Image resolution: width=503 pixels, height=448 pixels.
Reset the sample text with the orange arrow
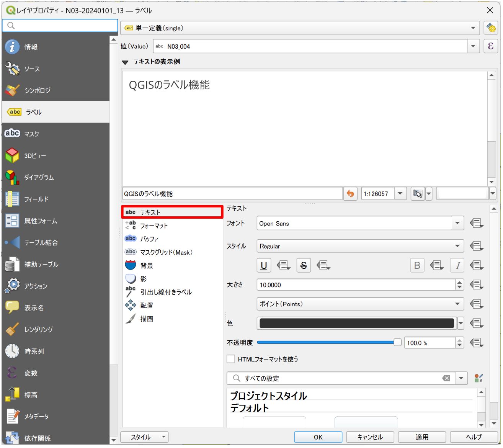coord(350,194)
